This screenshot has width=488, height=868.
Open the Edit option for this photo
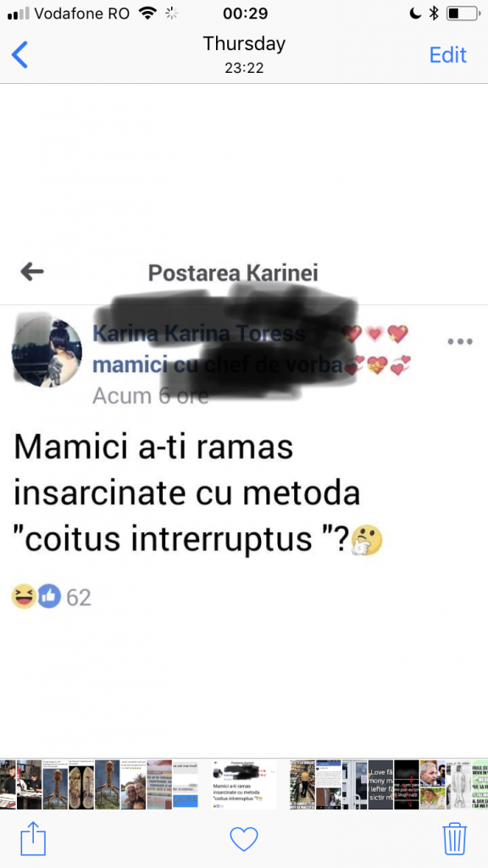pos(447,55)
